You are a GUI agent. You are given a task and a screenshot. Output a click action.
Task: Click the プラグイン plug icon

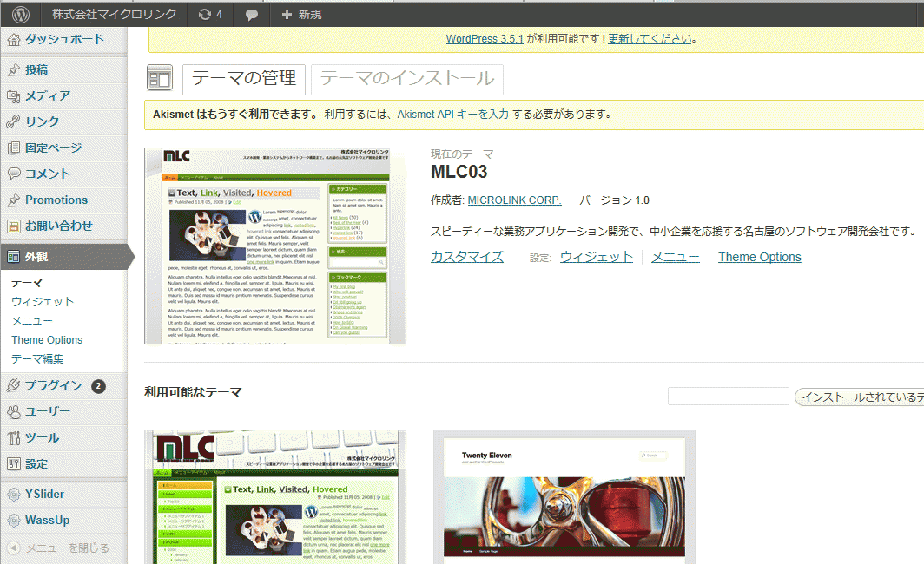[x=14, y=385]
